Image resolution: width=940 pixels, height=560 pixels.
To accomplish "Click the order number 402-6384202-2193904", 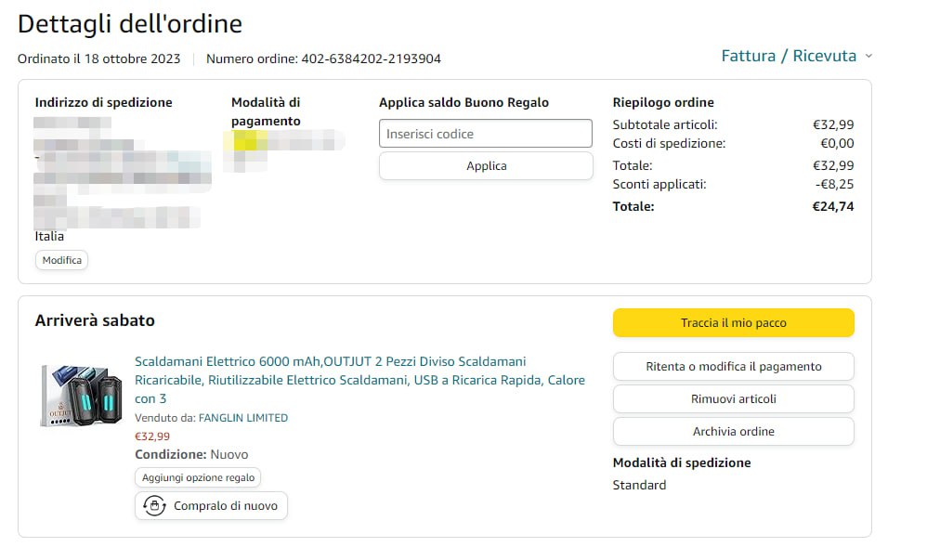I will coord(371,59).
